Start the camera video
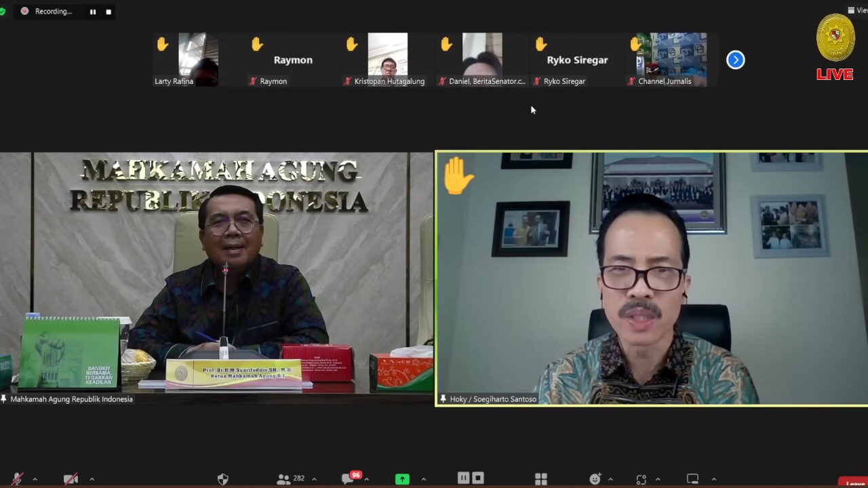This screenshot has width=868, height=488. tap(71, 479)
